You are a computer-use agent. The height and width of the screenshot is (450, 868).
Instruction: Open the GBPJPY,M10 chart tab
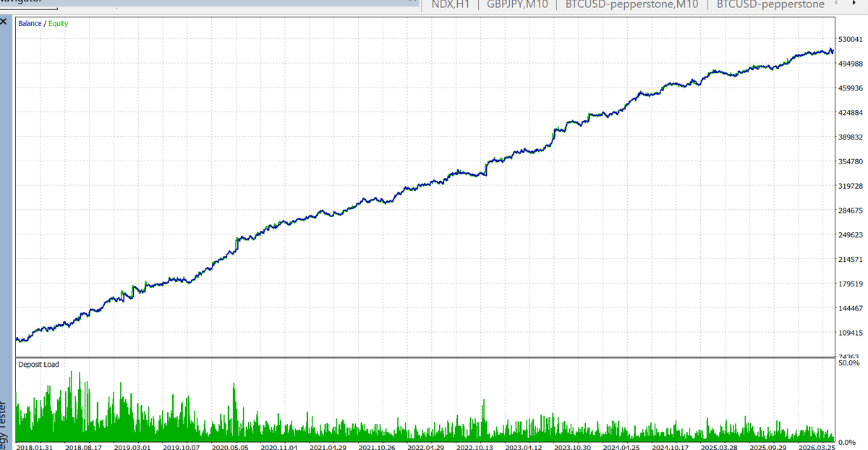coord(516,4)
